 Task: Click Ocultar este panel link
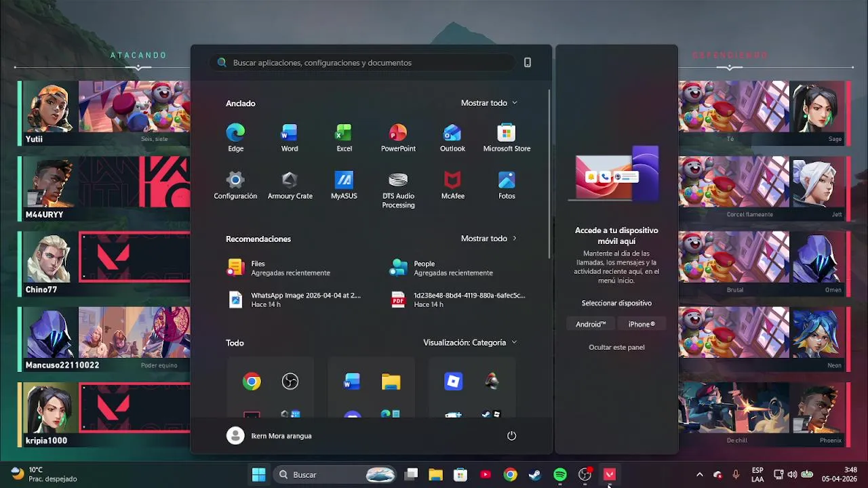tap(616, 347)
